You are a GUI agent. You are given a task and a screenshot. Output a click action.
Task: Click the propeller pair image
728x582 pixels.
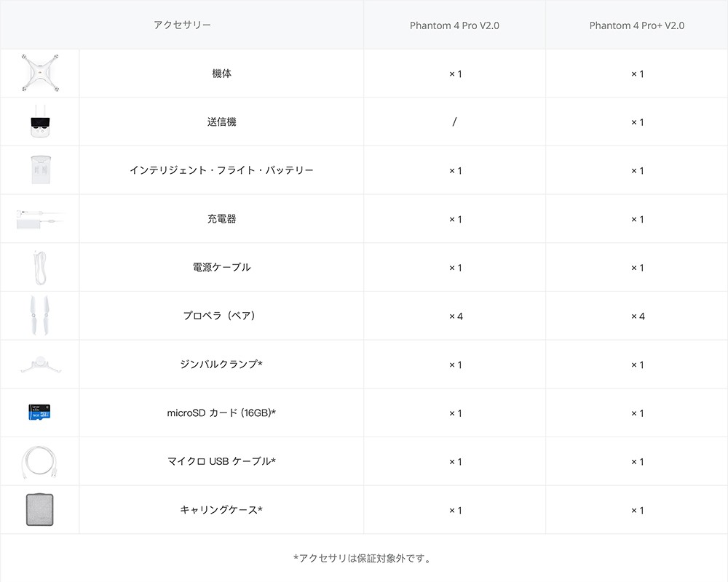(39, 316)
